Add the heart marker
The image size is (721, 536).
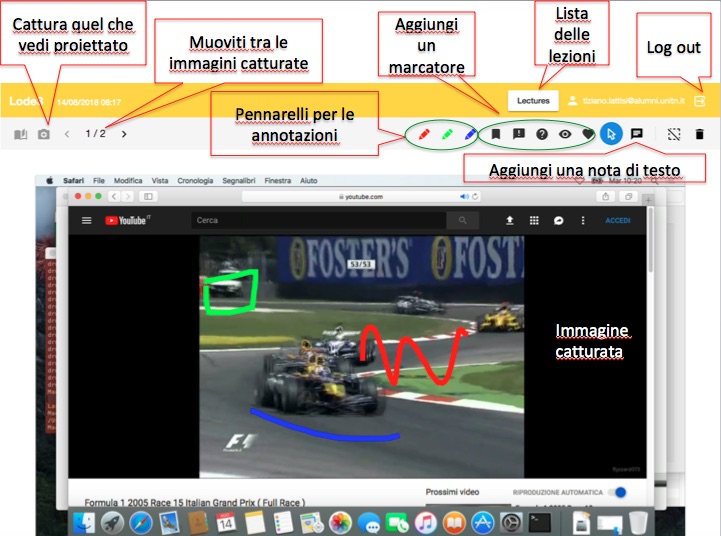588,134
